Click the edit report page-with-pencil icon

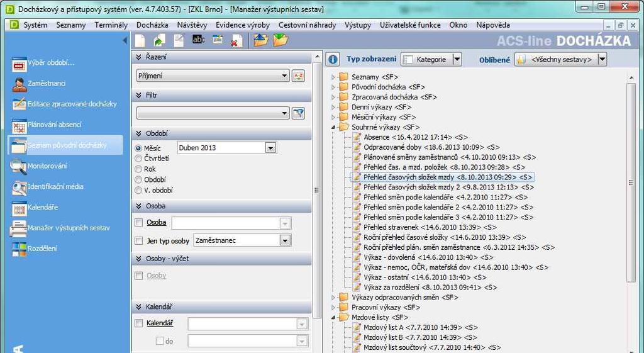pos(179,40)
